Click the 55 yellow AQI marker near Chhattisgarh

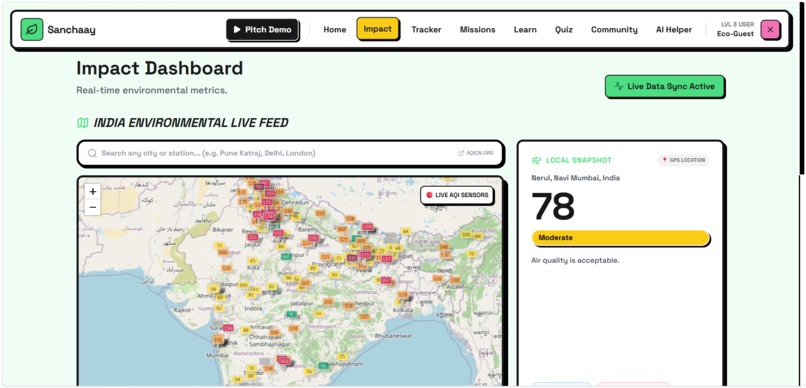coord(319,313)
